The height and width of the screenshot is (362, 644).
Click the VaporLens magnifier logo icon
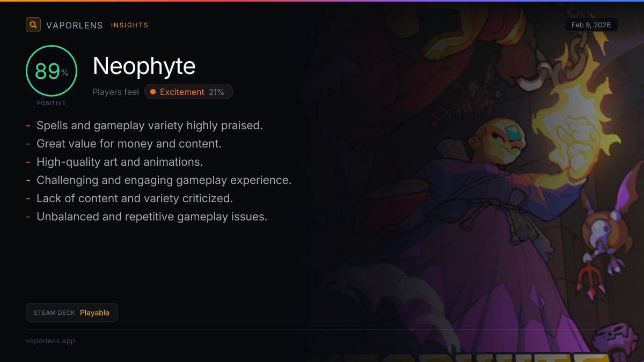coord(33,25)
